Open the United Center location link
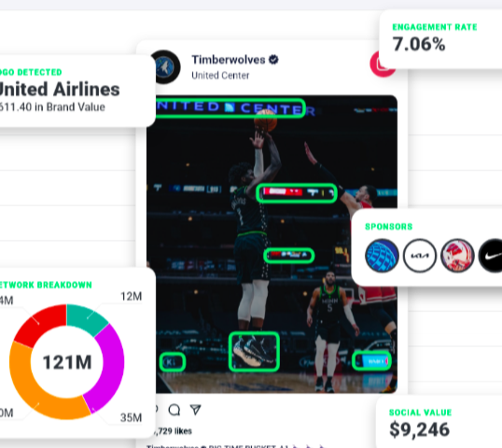Image resolution: width=502 pixels, height=448 pixels. pyautogui.click(x=220, y=76)
